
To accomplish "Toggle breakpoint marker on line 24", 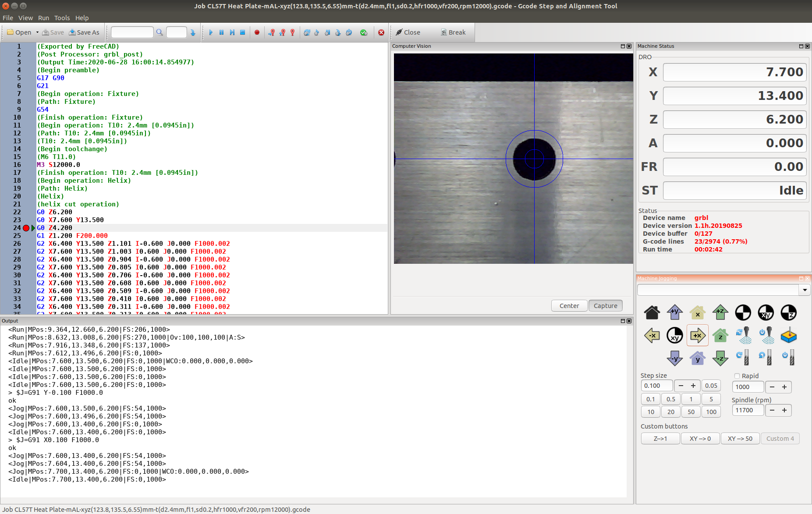I will point(26,228).
